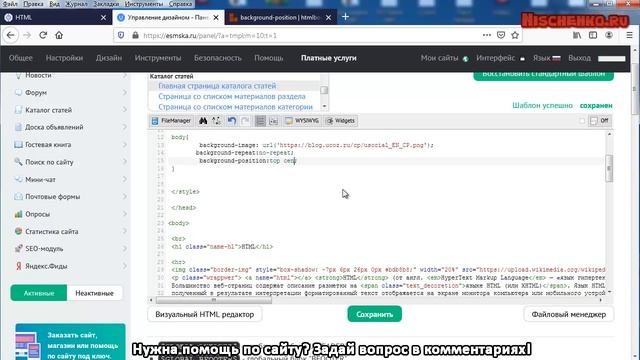Click the tracking protection shield icon
640x360 pixels.
(121, 36)
